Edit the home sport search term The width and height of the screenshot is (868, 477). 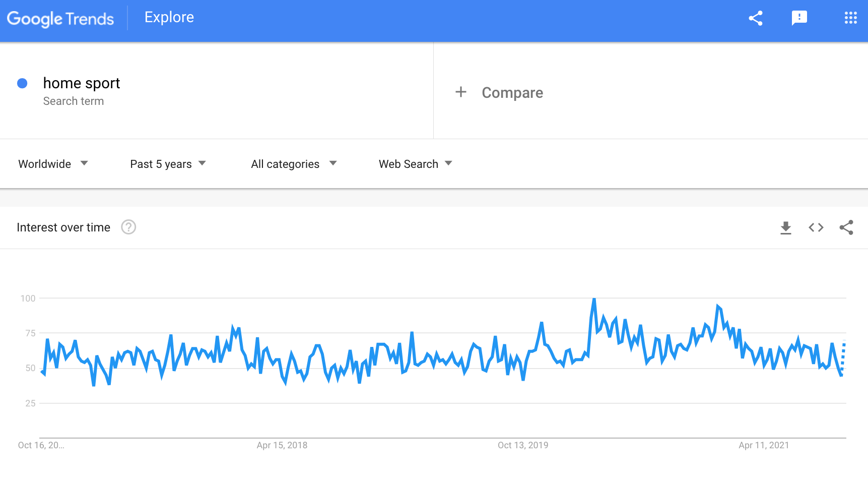pos(82,83)
